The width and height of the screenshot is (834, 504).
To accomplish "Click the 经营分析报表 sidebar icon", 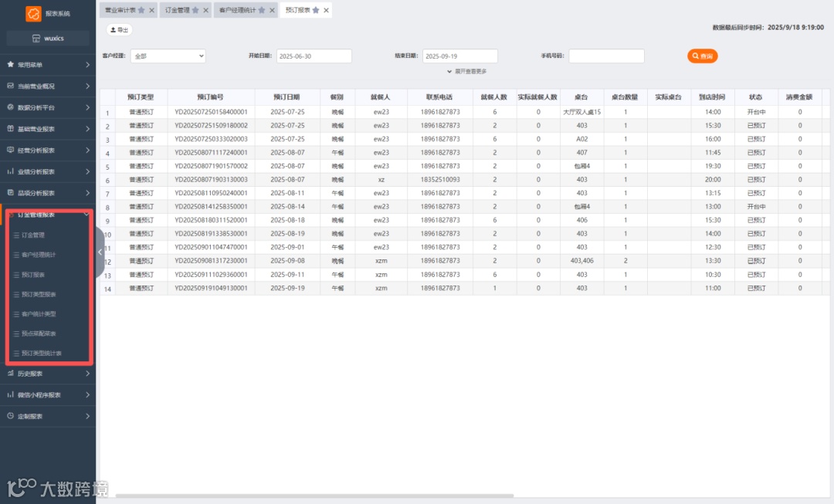I will pyautogui.click(x=11, y=150).
